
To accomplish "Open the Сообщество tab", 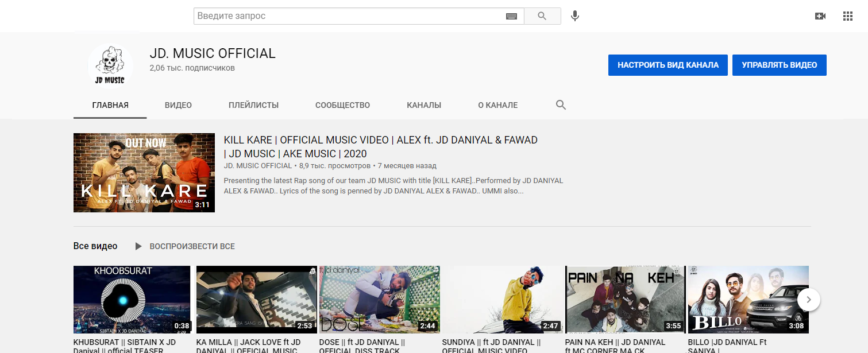I will pos(342,105).
